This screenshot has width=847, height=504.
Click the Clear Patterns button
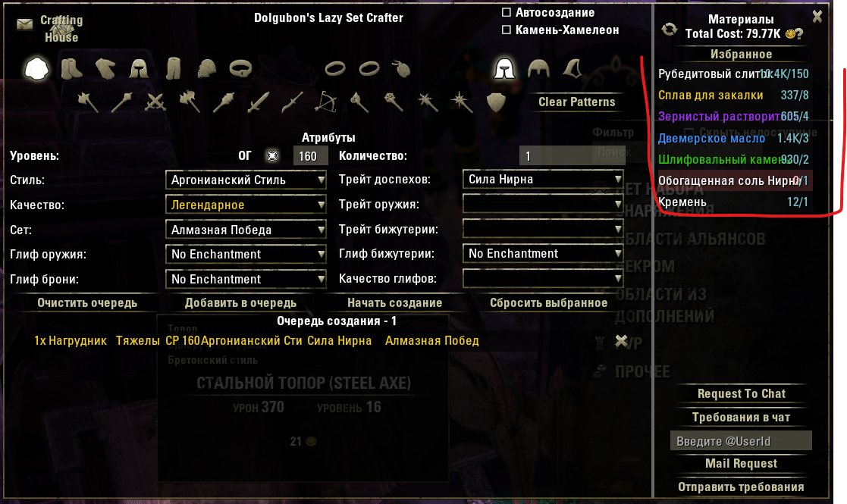pyautogui.click(x=576, y=102)
